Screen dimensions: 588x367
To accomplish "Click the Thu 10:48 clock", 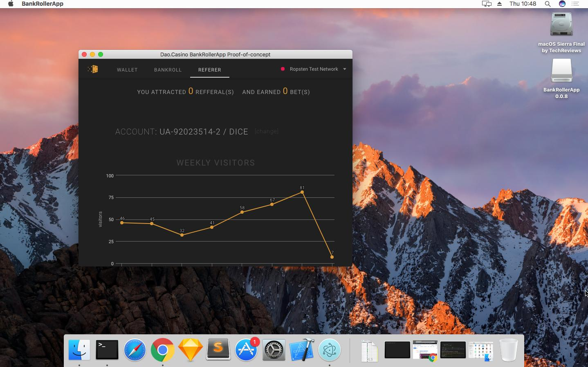I will 523,4.
